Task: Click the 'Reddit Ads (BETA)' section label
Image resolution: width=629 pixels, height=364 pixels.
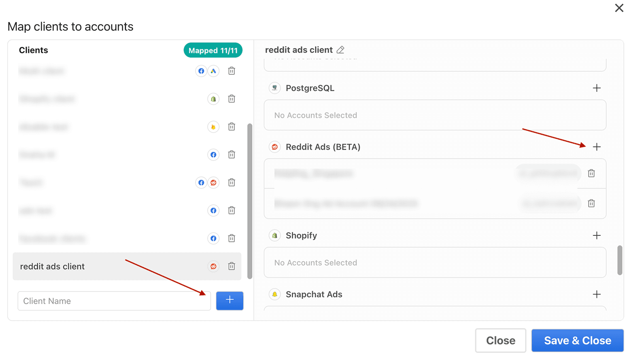Action: [323, 147]
